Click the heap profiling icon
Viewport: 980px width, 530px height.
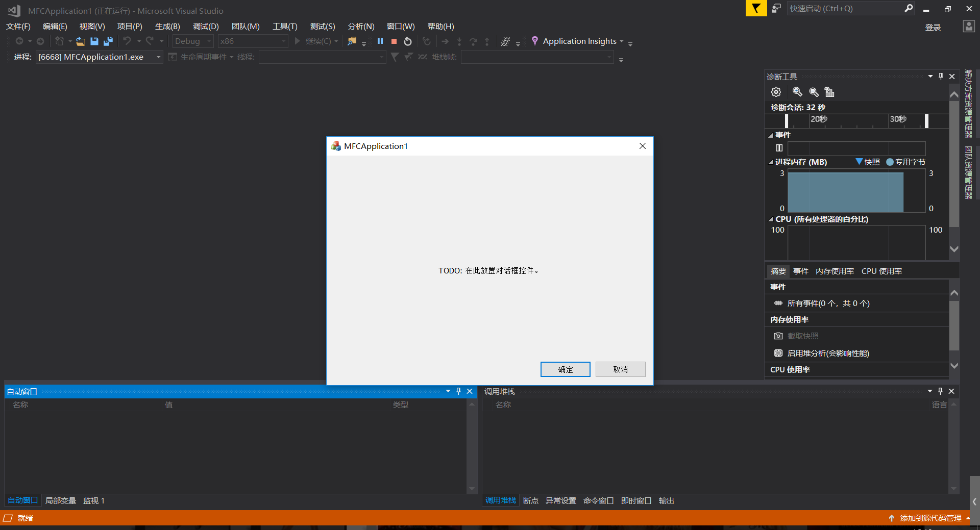pyautogui.click(x=778, y=353)
